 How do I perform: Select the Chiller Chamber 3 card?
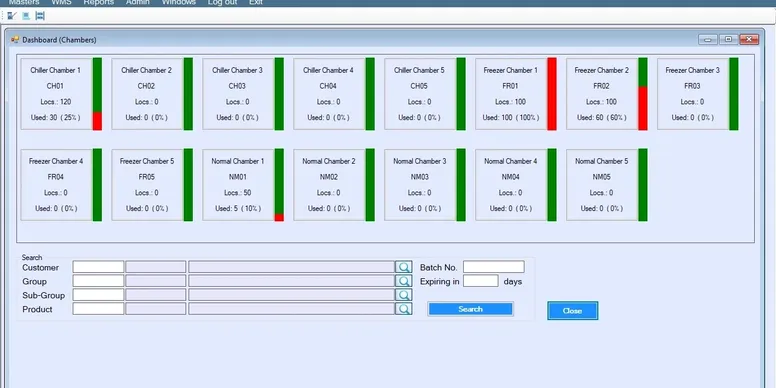click(238, 94)
